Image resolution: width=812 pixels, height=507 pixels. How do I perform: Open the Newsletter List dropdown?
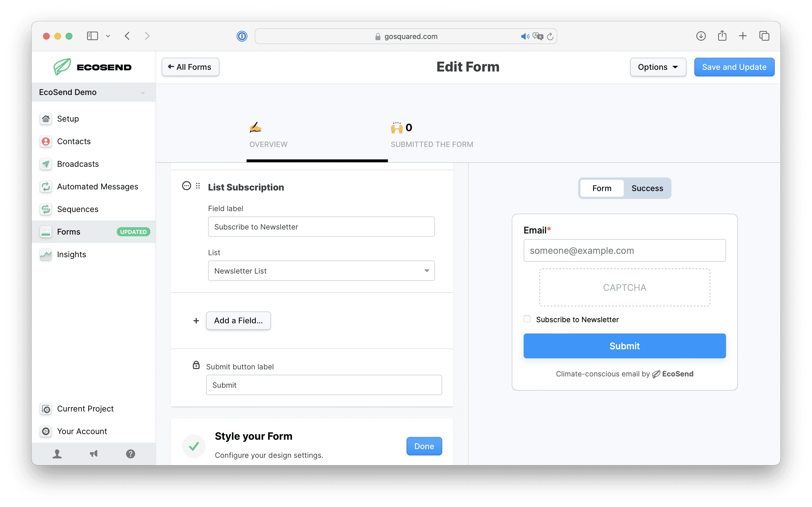point(321,271)
